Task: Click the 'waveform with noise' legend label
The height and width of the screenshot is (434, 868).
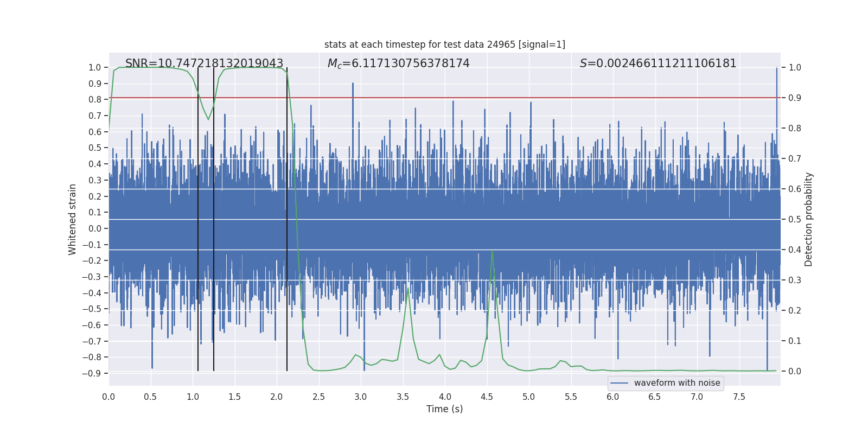Action: (x=676, y=383)
